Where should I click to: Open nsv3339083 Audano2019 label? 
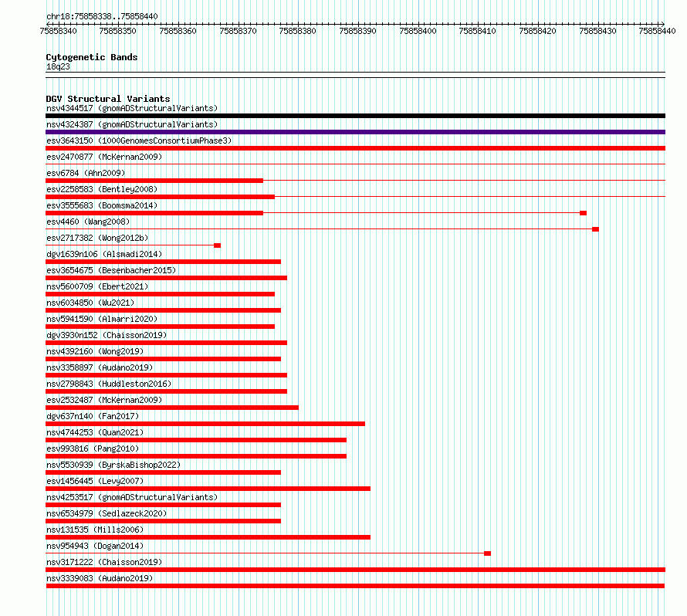coord(100,578)
